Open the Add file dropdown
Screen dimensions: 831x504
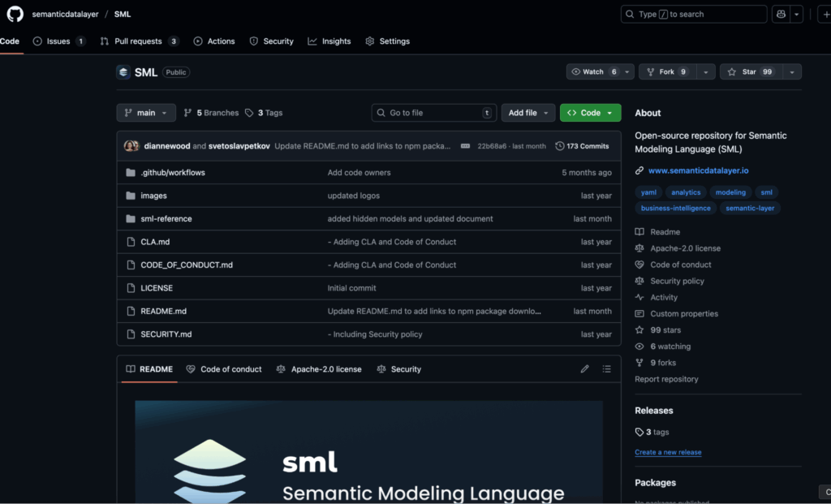coord(527,112)
